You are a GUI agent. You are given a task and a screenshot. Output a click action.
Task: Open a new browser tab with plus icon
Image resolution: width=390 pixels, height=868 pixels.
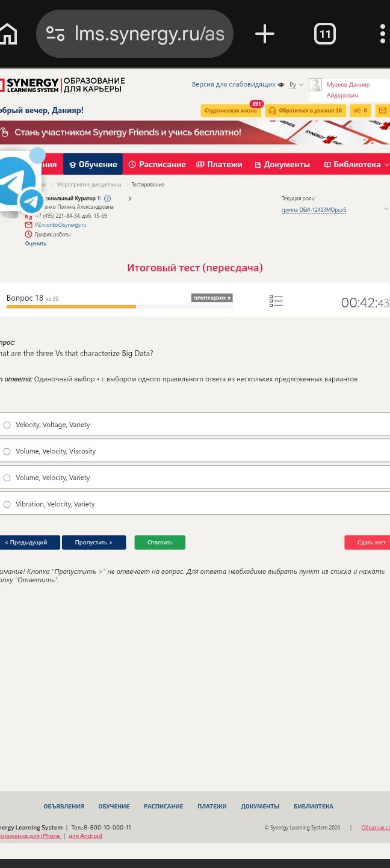tap(265, 34)
